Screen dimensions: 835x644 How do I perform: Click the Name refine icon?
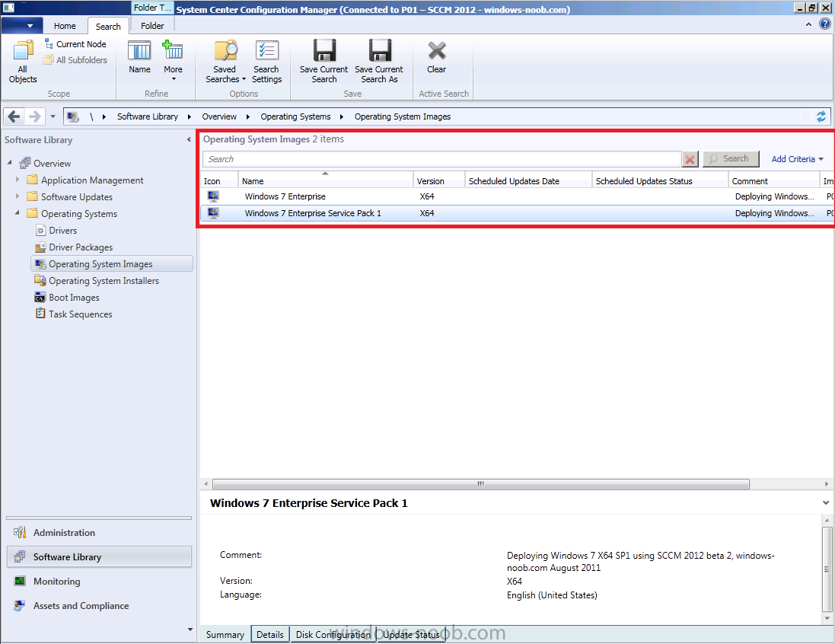(139, 57)
